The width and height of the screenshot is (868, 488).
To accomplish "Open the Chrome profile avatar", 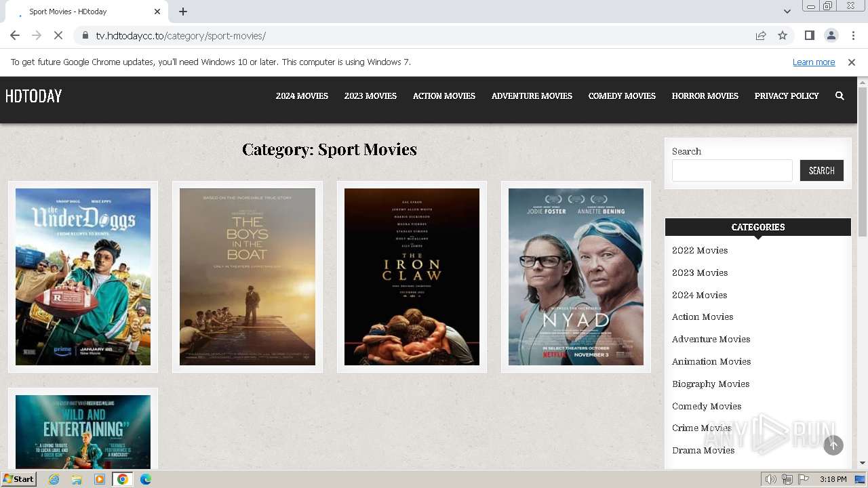I will 831,35.
